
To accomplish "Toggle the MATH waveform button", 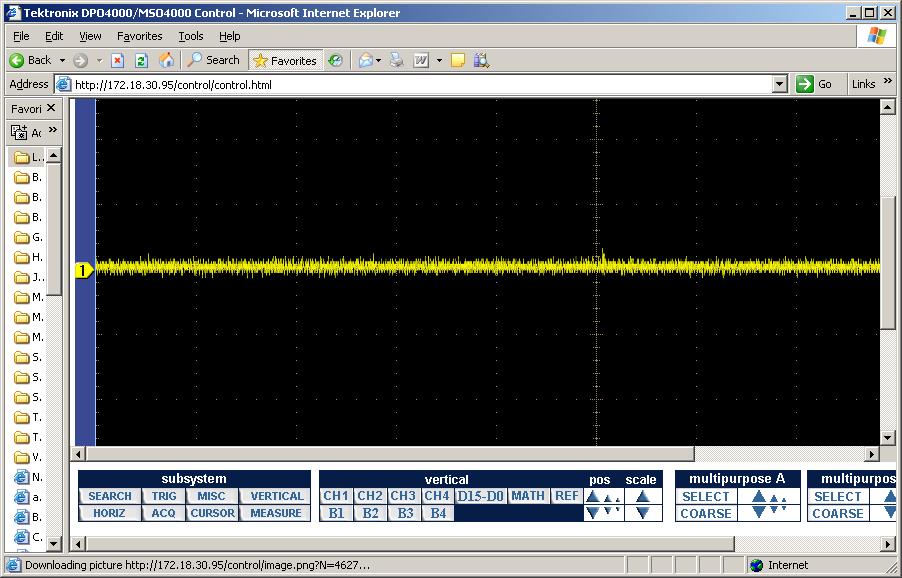I will (x=528, y=496).
